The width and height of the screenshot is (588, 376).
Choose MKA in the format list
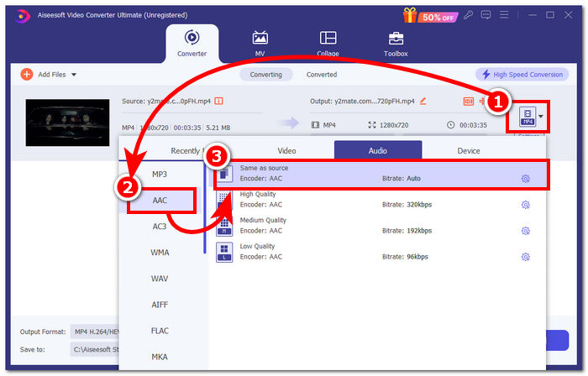(x=160, y=357)
